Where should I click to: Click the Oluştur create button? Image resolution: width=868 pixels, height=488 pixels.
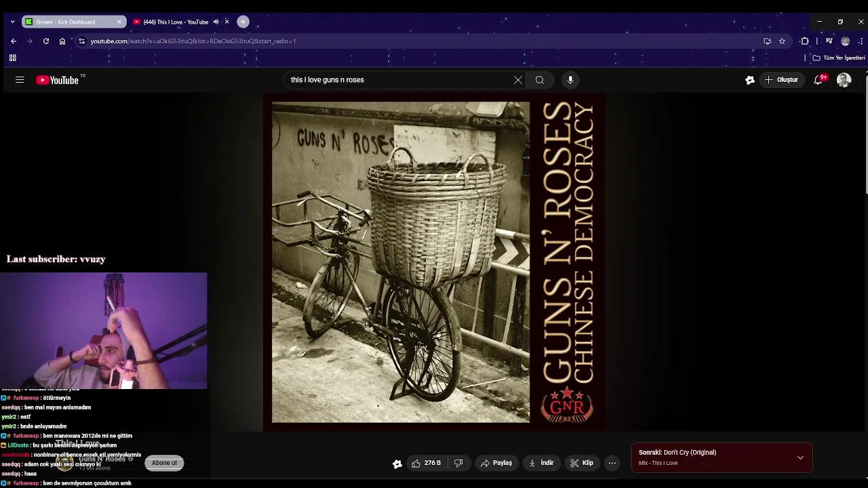click(x=782, y=80)
